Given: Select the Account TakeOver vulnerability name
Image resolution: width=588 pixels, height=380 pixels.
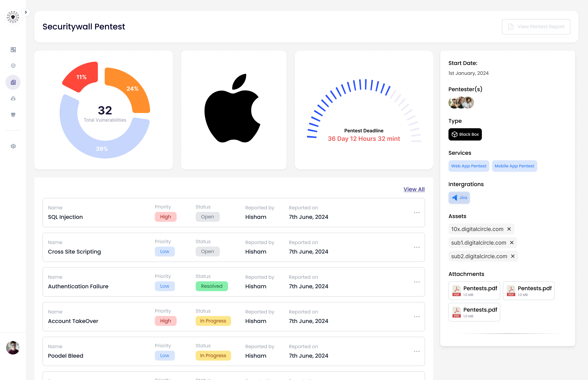Looking at the screenshot, I should [73, 321].
